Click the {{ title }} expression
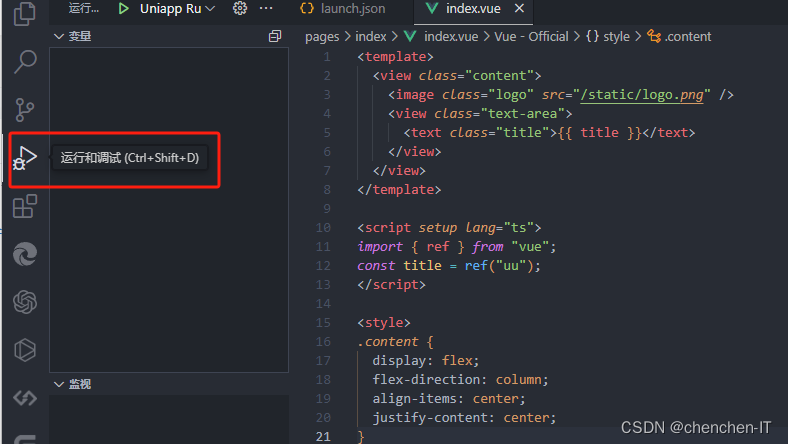The width and height of the screenshot is (788, 444). (x=600, y=133)
